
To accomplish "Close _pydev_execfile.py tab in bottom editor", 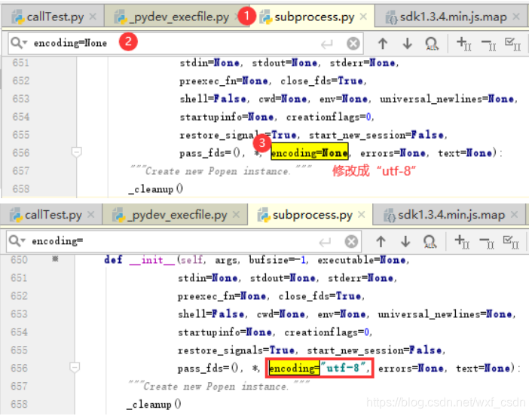I will [x=236, y=215].
